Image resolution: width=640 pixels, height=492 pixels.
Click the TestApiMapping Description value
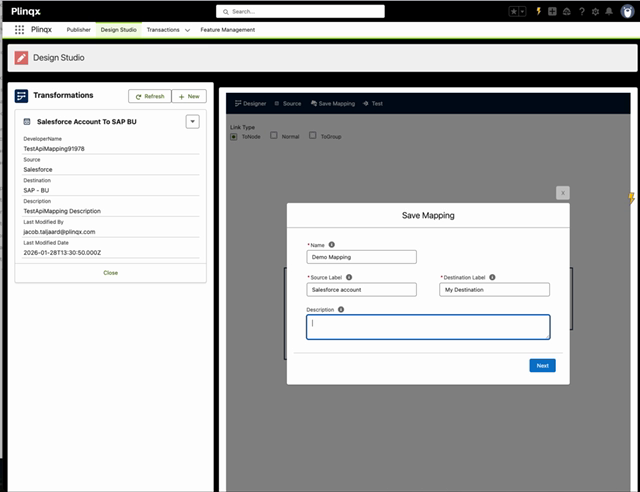point(62,211)
